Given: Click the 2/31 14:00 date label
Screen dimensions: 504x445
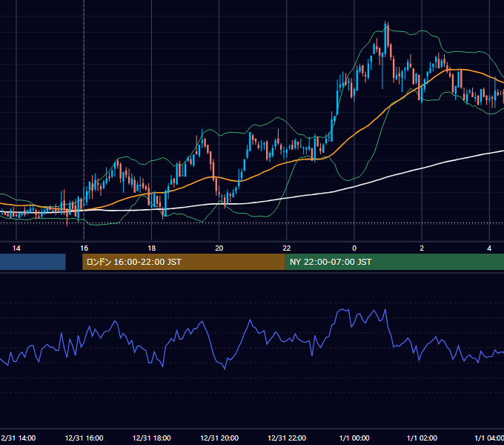Looking at the screenshot, I should point(18,438).
